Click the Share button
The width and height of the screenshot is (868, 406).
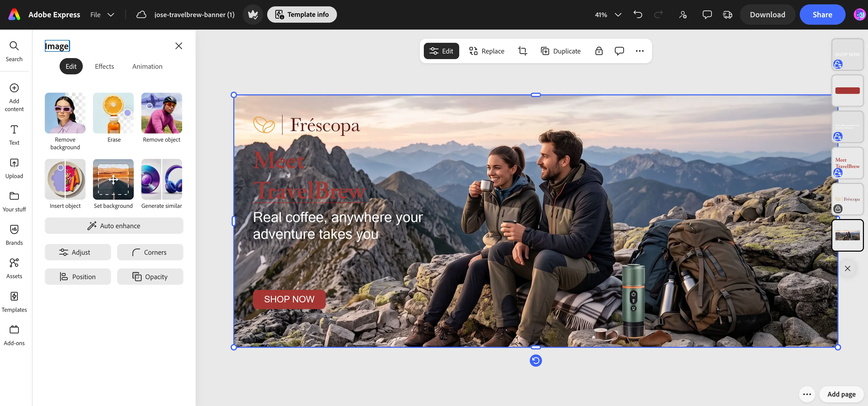tap(822, 15)
